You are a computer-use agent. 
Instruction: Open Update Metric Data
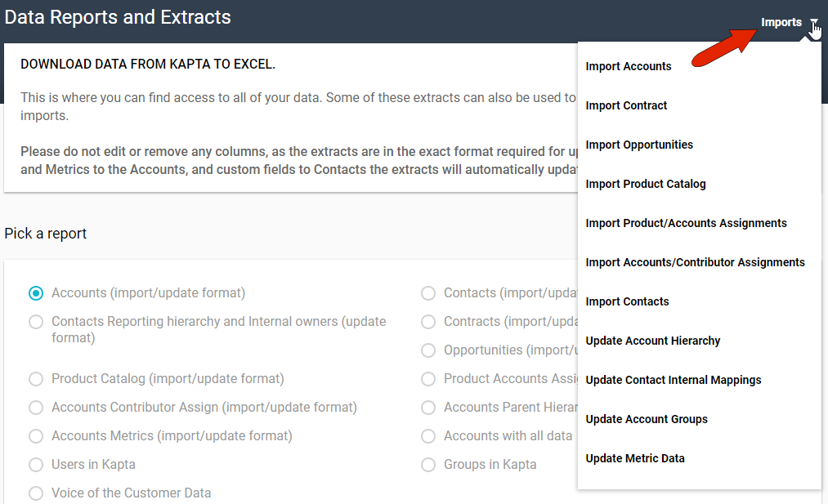coord(635,458)
